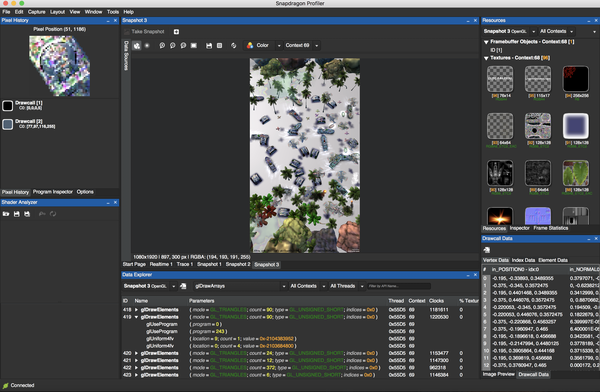
Task: Click the export icon in Drawcall Data panel
Action: point(487,250)
